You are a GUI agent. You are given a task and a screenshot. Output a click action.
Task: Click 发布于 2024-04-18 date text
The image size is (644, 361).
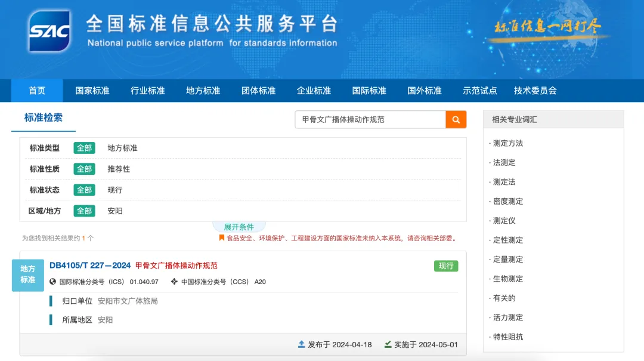[x=340, y=344]
